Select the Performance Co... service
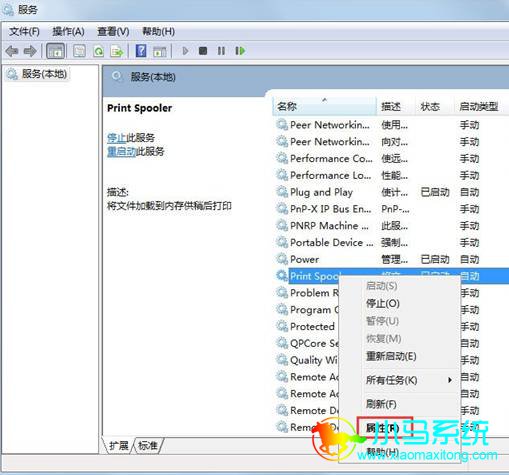 391,159
